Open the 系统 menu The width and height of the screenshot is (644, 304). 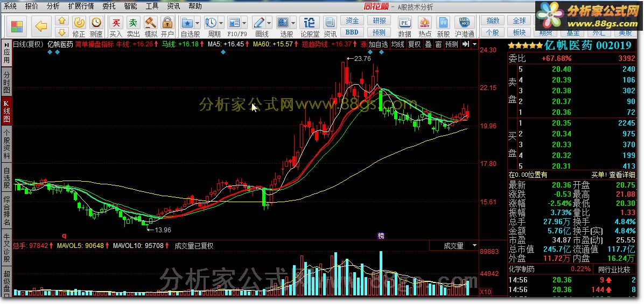[10, 6]
